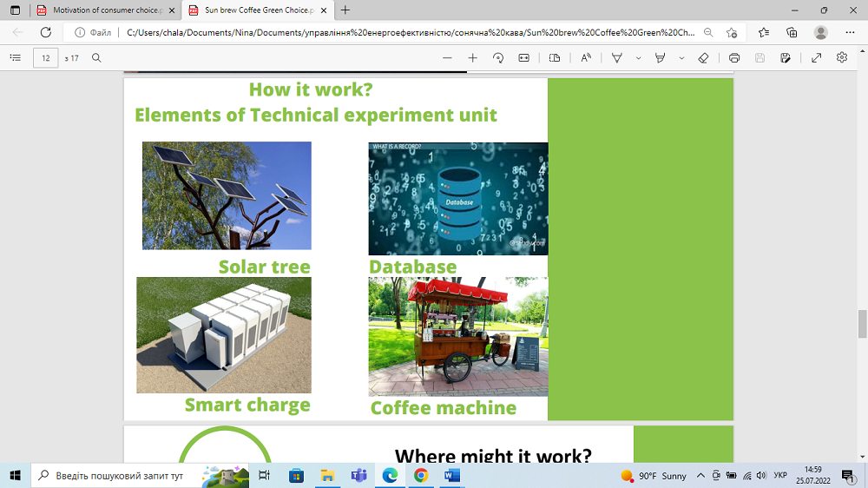Toggle page view layout button

[x=555, y=58]
